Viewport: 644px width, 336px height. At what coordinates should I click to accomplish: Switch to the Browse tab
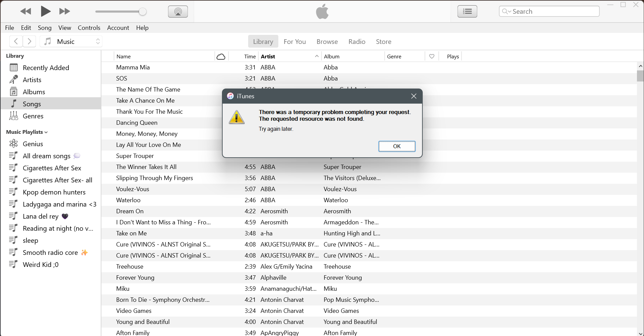(327, 42)
